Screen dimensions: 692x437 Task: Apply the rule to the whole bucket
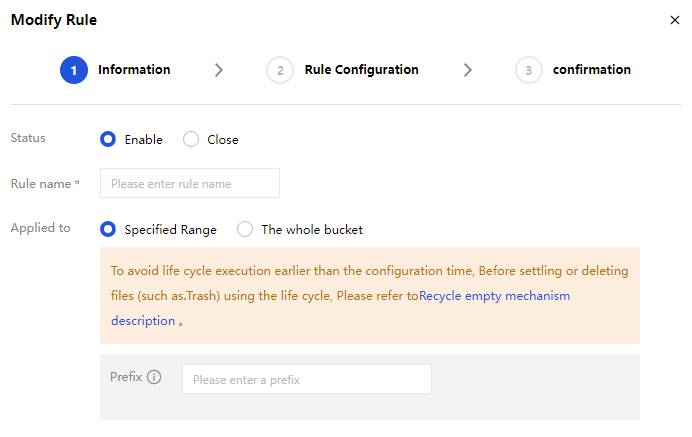245,230
